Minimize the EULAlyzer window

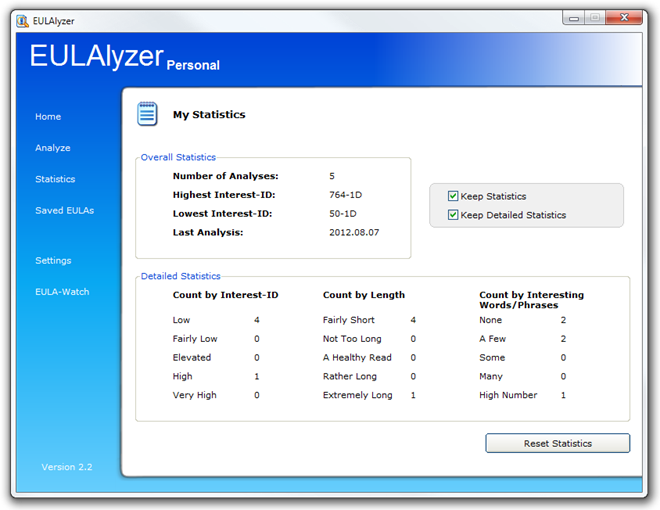(x=573, y=18)
